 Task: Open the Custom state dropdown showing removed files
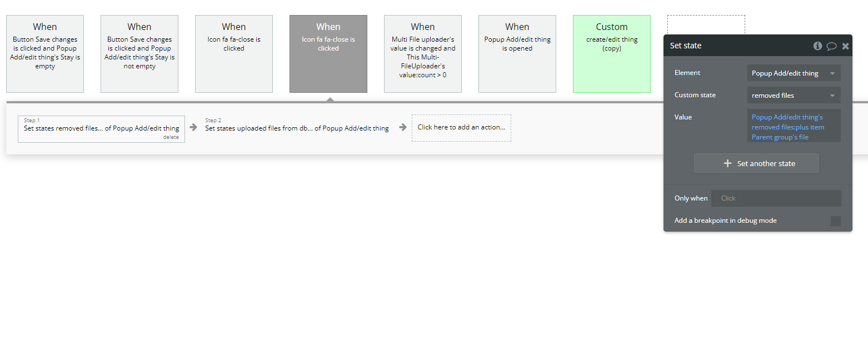794,95
